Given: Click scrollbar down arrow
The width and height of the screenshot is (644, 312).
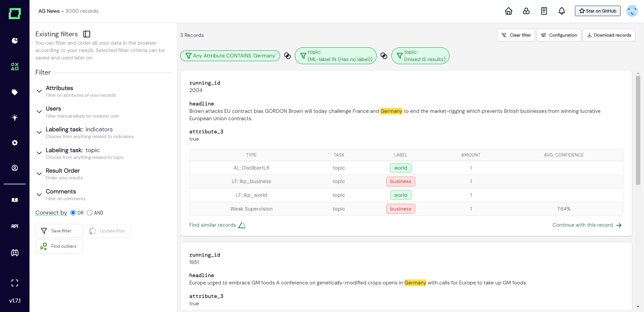Looking at the screenshot, I should point(638,307).
